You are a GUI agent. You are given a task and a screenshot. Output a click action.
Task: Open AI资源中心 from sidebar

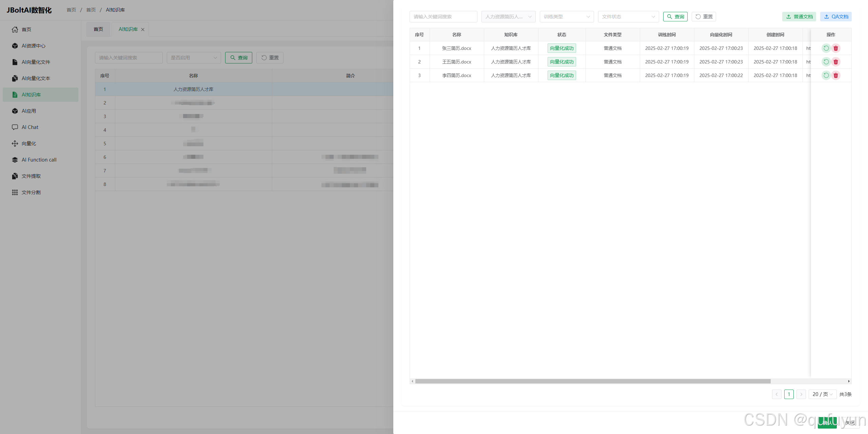click(33, 46)
